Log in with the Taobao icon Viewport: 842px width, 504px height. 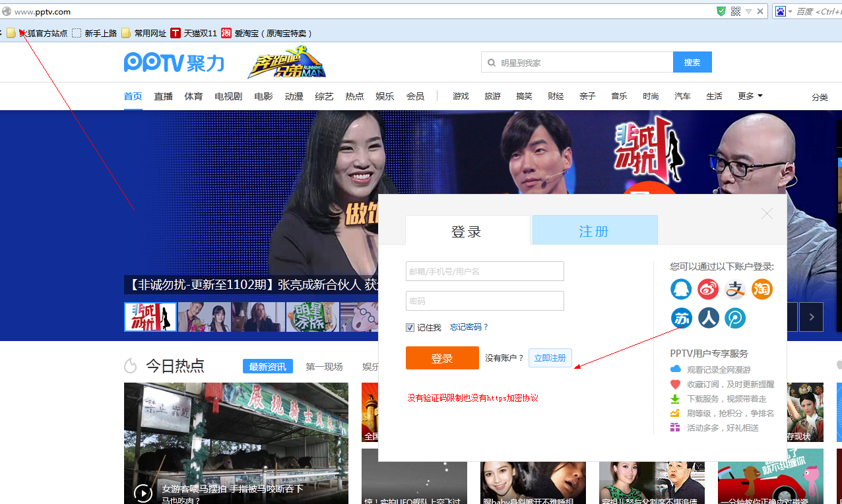[762, 289]
